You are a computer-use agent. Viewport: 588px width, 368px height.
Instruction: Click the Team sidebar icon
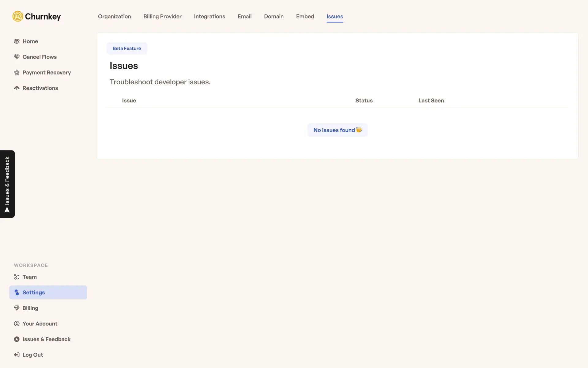coord(17,277)
